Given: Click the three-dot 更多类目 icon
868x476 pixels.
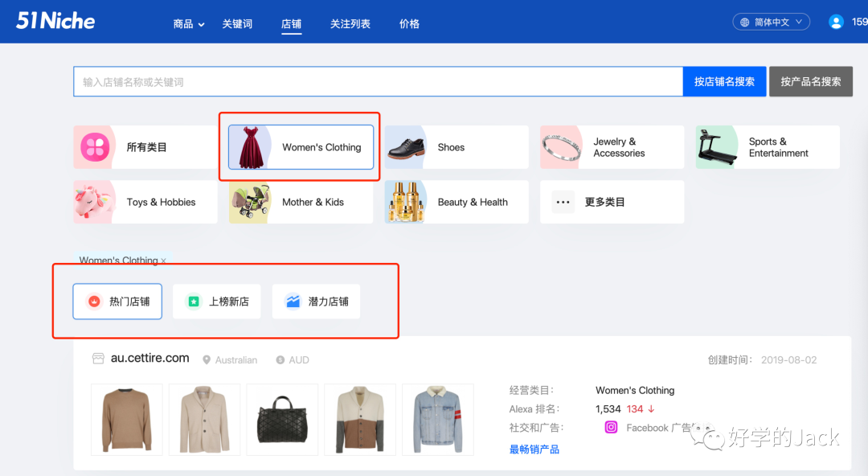Looking at the screenshot, I should [563, 203].
